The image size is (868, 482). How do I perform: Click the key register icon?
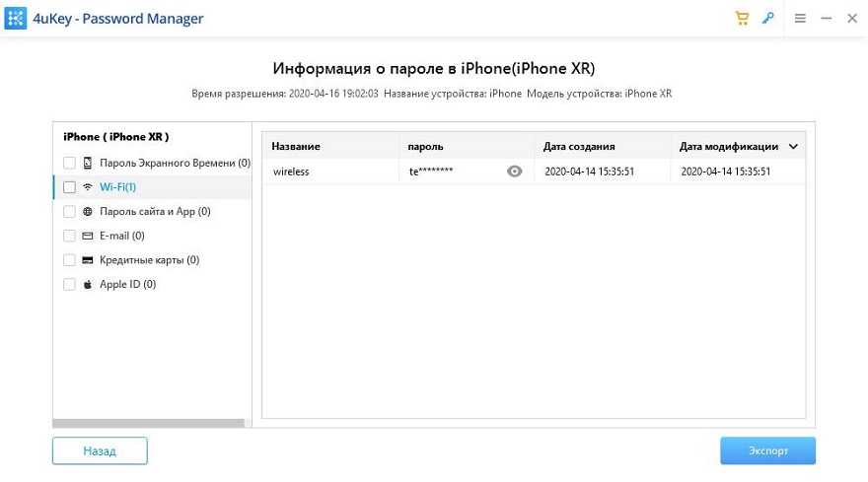click(x=767, y=19)
